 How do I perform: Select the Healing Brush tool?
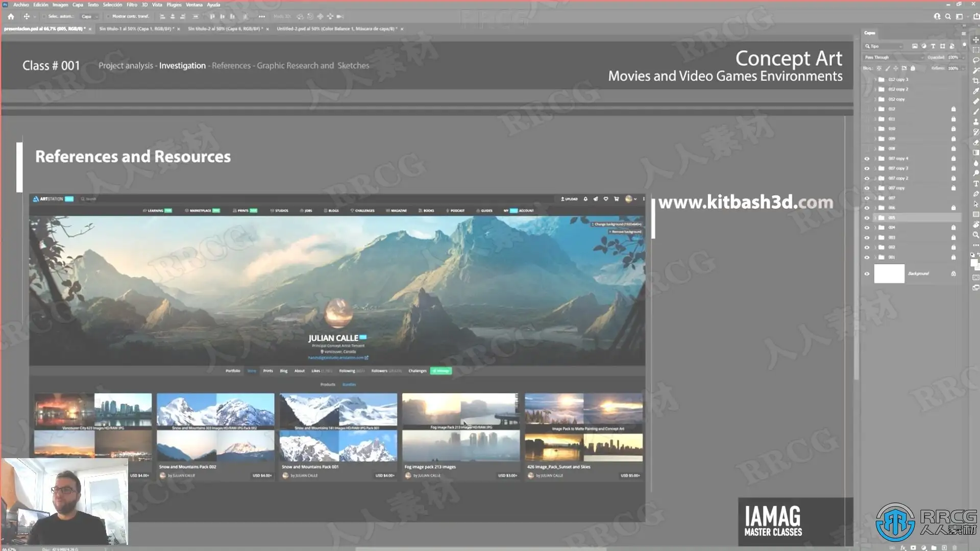click(976, 101)
